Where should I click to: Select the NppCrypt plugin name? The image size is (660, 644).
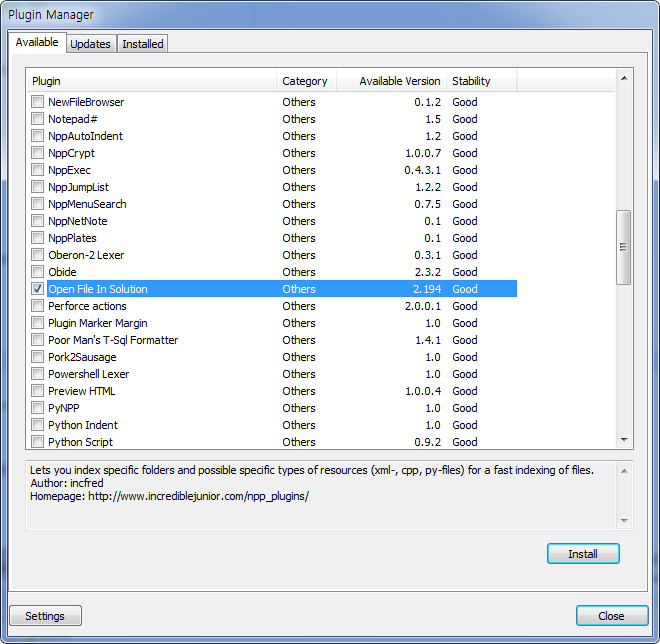pos(71,153)
